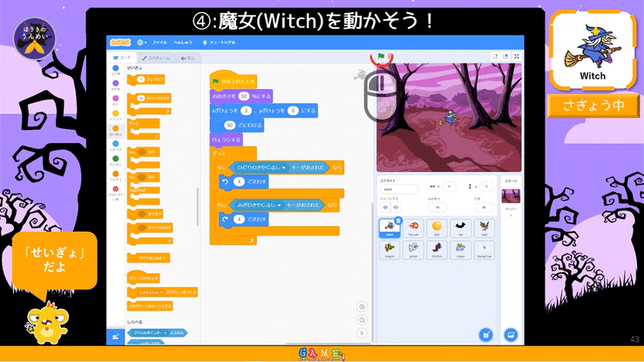Switch to the コード (Code) tab
This screenshot has height=362, width=644.
coord(122,58)
